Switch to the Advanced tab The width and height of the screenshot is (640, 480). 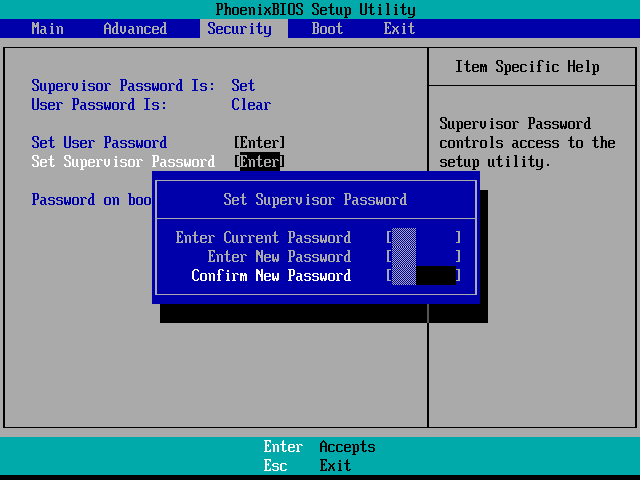point(135,29)
